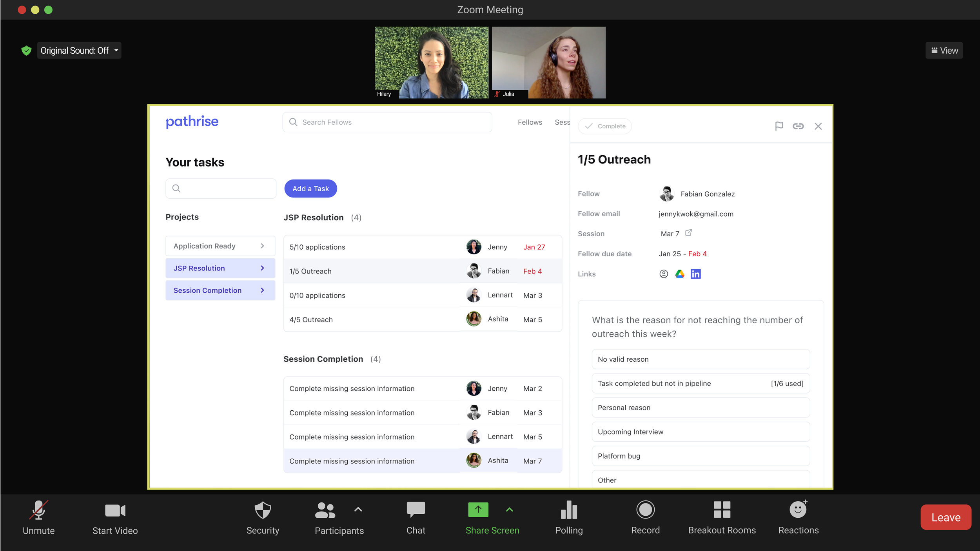
Task: Select 'Task completed but not in pipeline' option
Action: pos(701,383)
